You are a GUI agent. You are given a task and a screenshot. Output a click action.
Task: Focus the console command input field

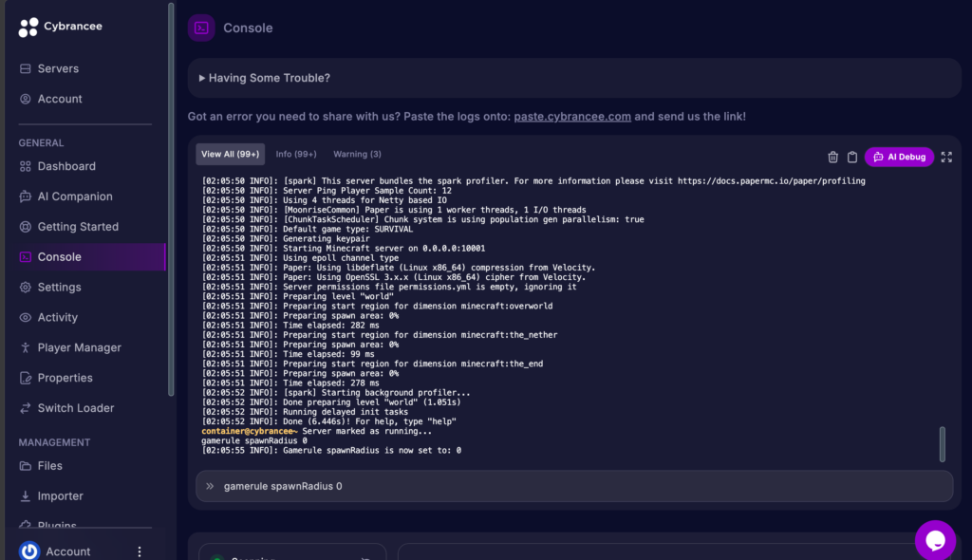click(574, 486)
